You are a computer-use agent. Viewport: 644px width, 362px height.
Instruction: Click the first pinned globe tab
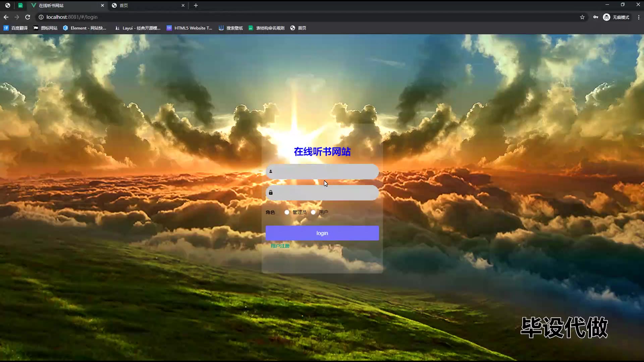(x=7, y=5)
